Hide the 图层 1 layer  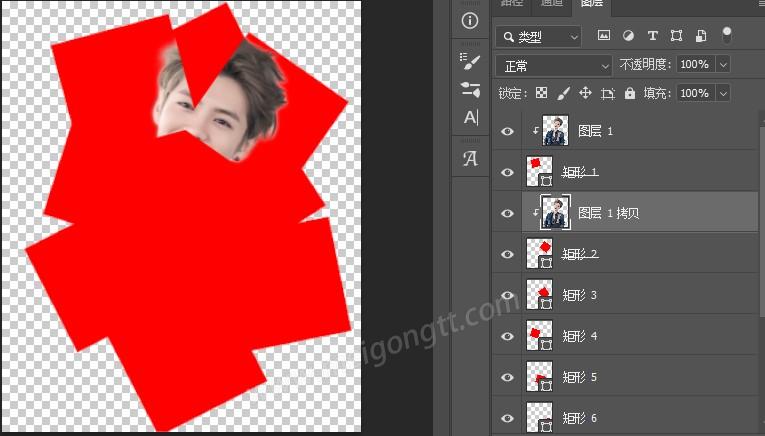(507, 131)
